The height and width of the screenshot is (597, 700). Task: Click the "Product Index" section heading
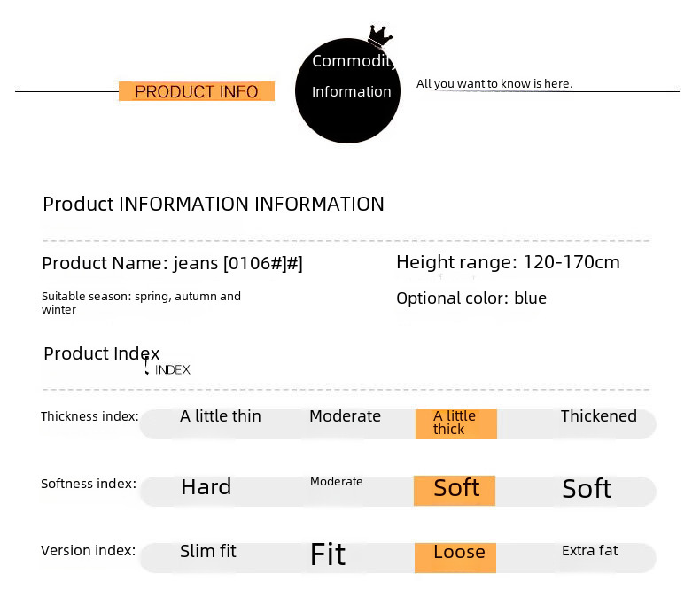pyautogui.click(x=102, y=353)
